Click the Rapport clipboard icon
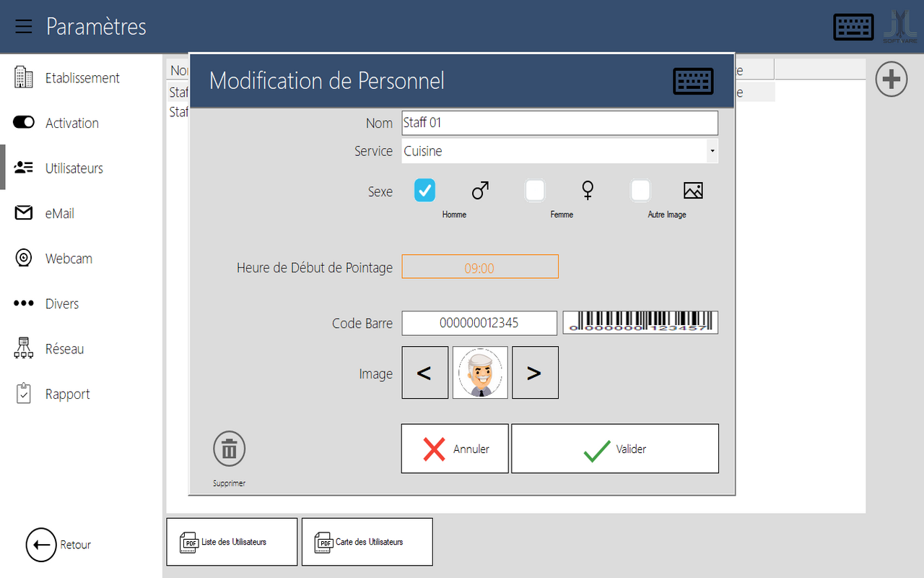Viewport: 924px width, 578px height. pos(24,394)
